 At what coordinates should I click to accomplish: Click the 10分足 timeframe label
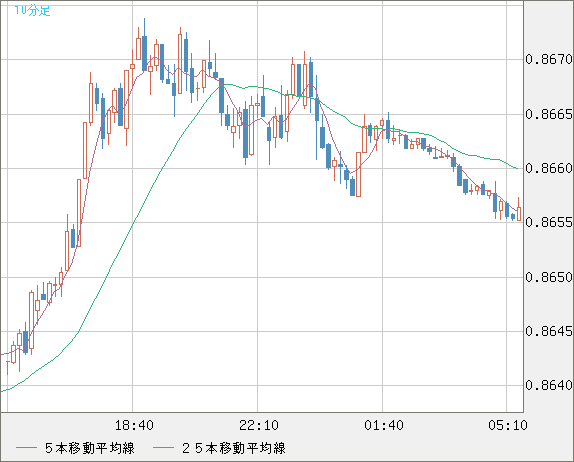[32, 11]
